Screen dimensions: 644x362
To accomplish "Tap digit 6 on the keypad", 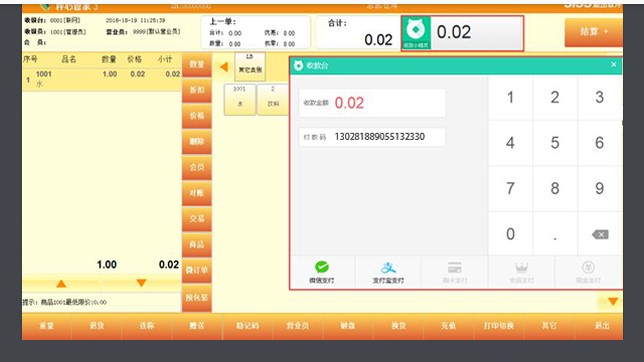I will tap(600, 143).
